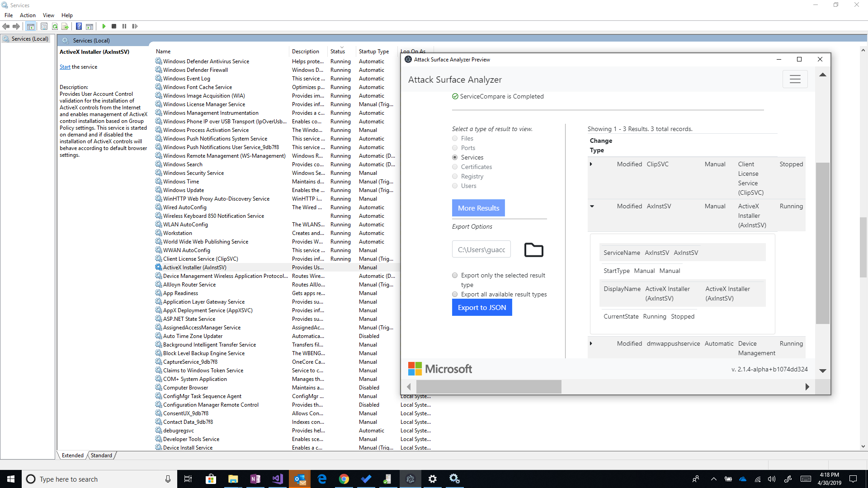
Task: Select the Files result type radio button
Action: pos(455,138)
